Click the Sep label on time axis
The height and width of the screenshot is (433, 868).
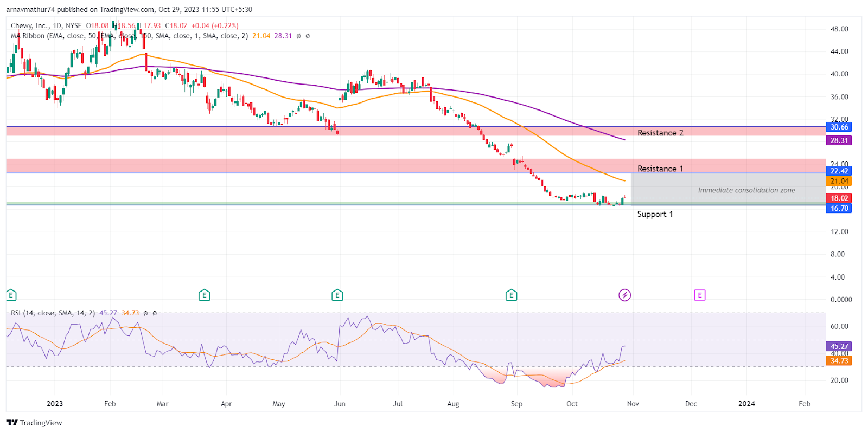click(x=516, y=404)
